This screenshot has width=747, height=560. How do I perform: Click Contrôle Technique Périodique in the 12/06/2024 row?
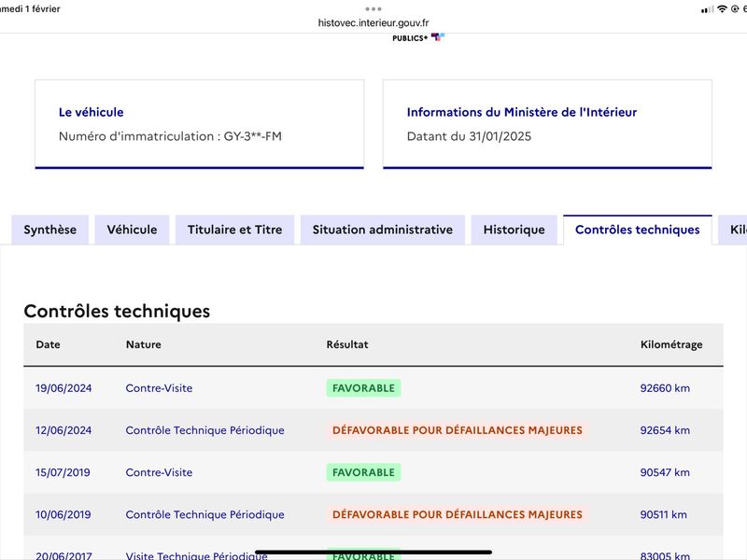[204, 430]
